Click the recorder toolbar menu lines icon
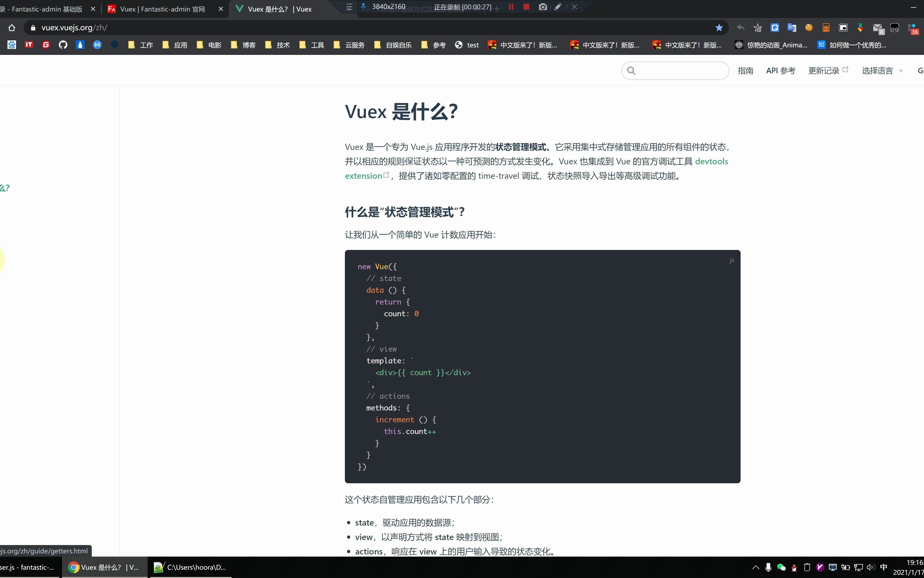The width and height of the screenshot is (924, 578). tap(349, 7)
